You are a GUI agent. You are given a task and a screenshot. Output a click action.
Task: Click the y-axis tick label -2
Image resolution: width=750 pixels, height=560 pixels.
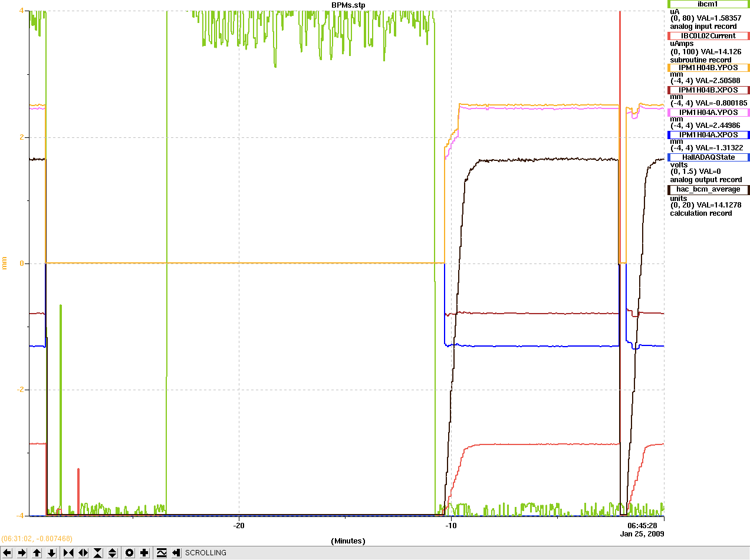coord(20,390)
